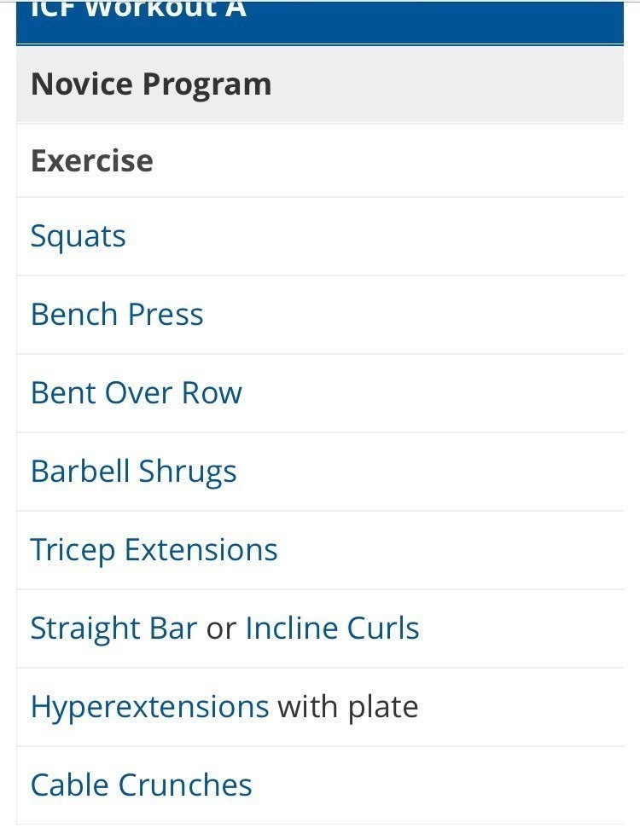Image resolution: width=640 pixels, height=840 pixels.
Task: Click blank space right of Squats link
Action: (x=384, y=236)
